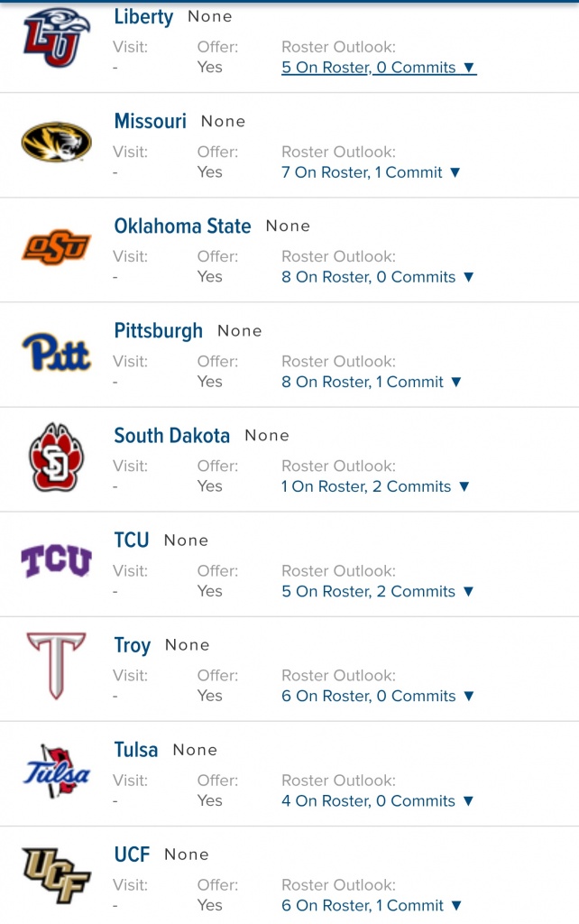Screen dimensions: 579x924
Task: Click the South Dakota Coyotes logo
Action: (56, 457)
